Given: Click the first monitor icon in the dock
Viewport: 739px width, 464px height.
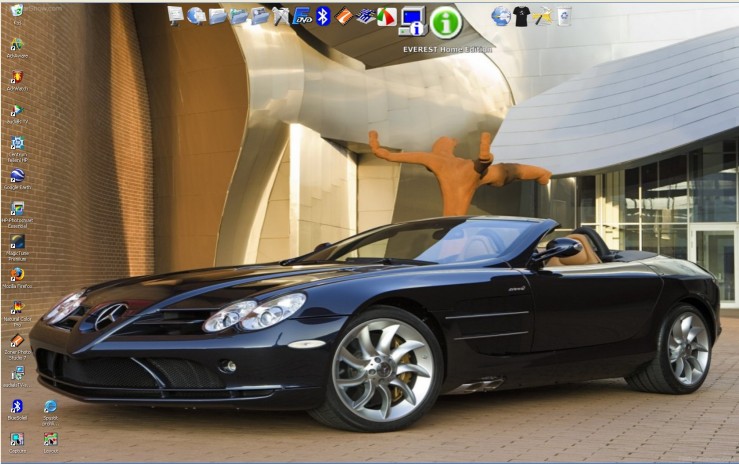Looking at the screenshot, I should [176, 15].
